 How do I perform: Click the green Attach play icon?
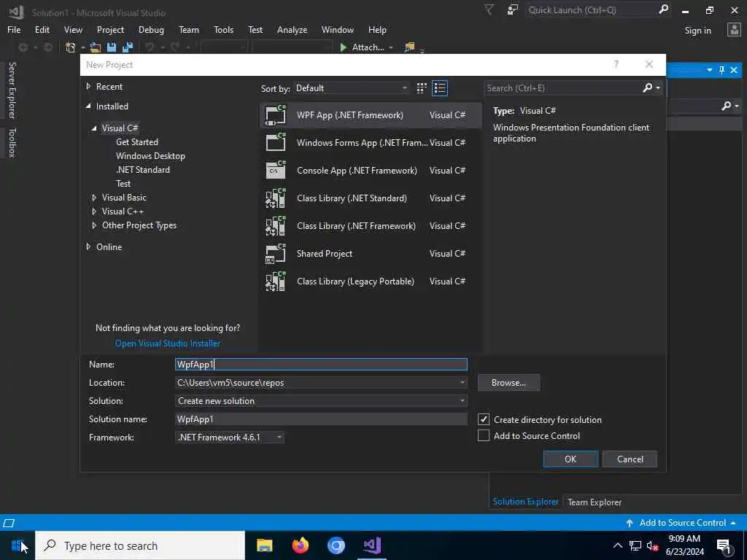pyautogui.click(x=343, y=47)
